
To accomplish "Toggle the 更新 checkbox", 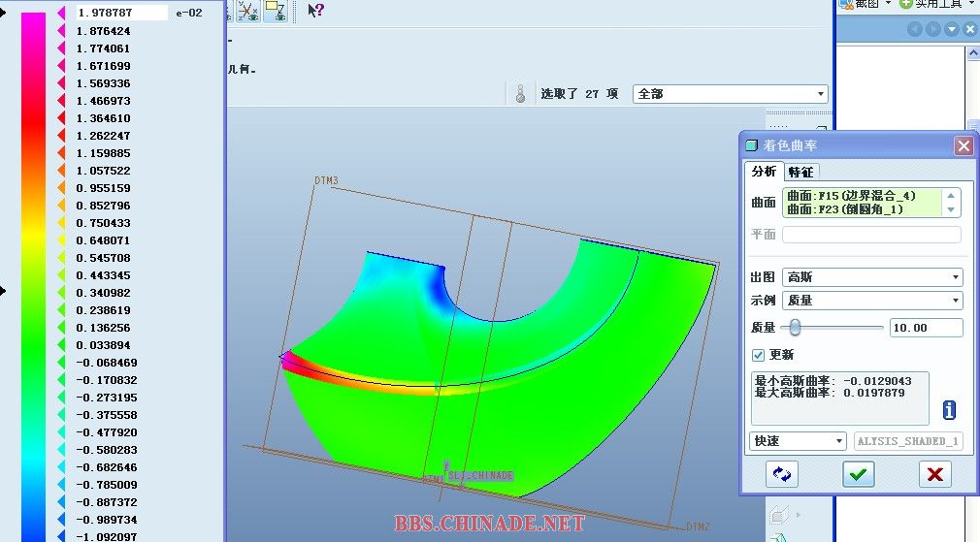I will point(759,355).
